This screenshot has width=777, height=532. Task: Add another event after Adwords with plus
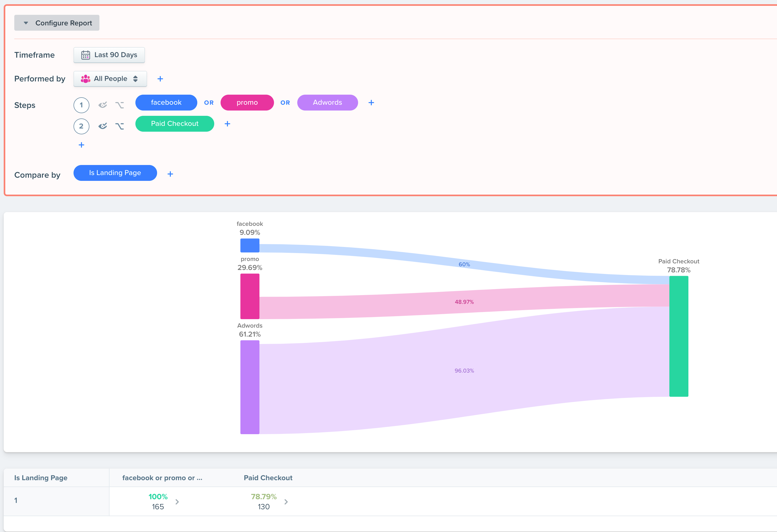click(x=371, y=103)
